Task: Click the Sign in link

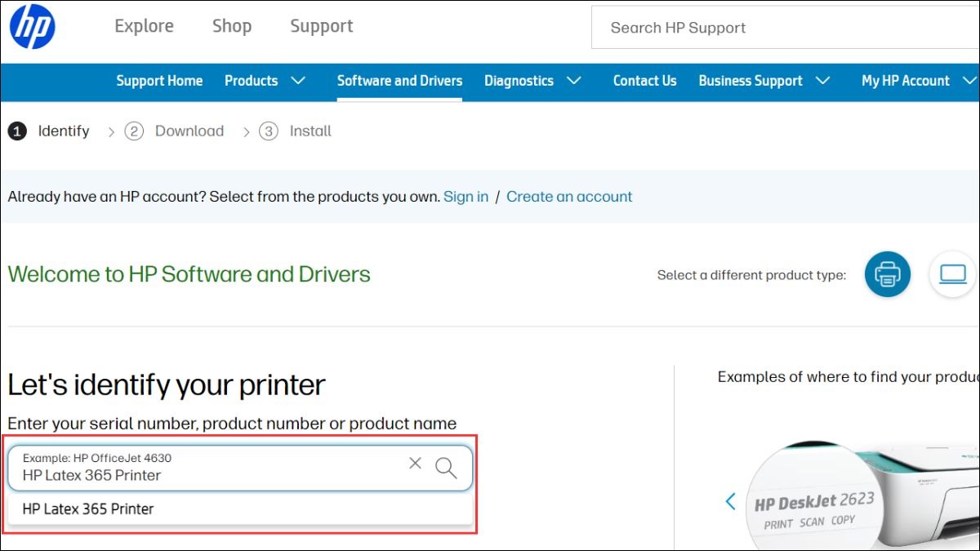Action: coord(465,197)
